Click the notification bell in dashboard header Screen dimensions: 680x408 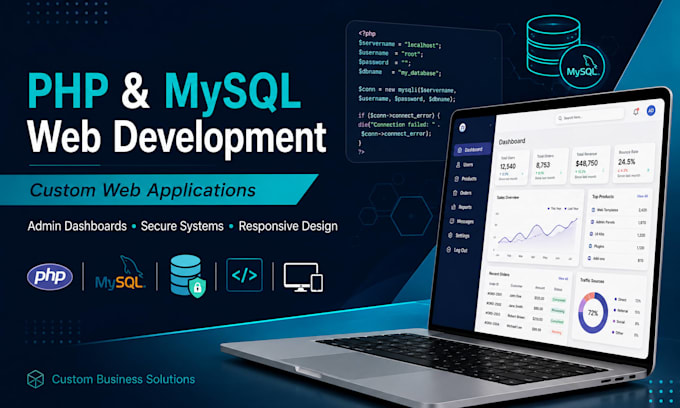636,112
